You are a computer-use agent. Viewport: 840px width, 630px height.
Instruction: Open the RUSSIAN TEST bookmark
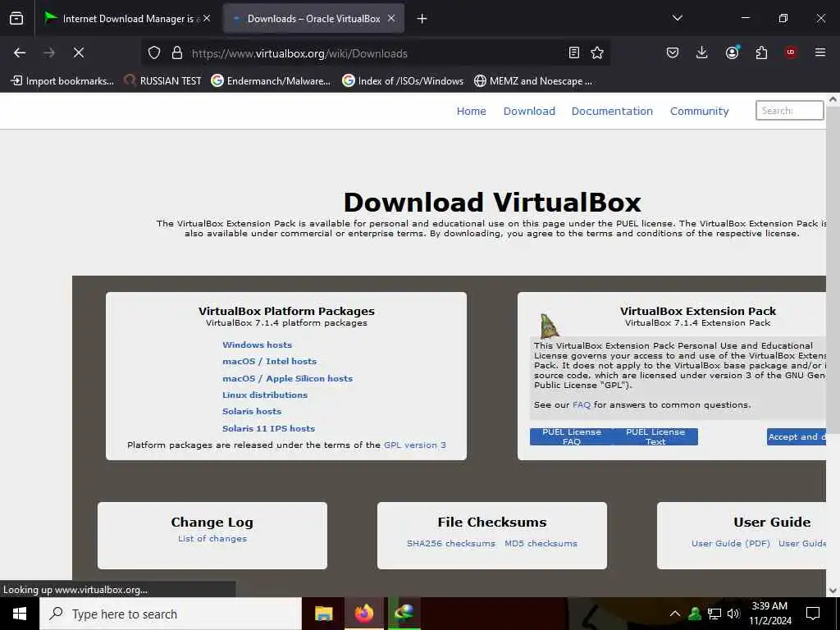point(162,81)
